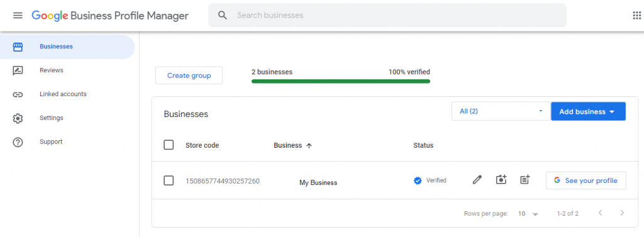Image resolution: width=644 pixels, height=237 pixels.
Task: Click the green verification progress bar
Action: 341,81
